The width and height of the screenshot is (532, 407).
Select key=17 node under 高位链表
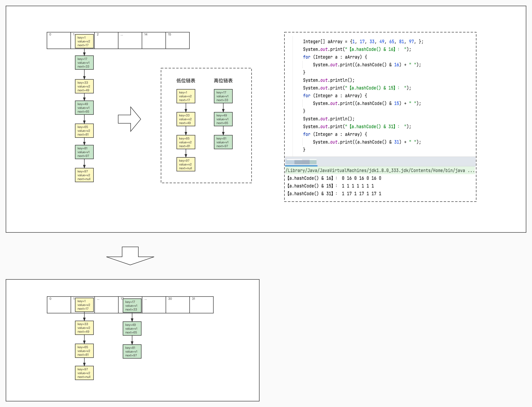pyautogui.click(x=223, y=96)
